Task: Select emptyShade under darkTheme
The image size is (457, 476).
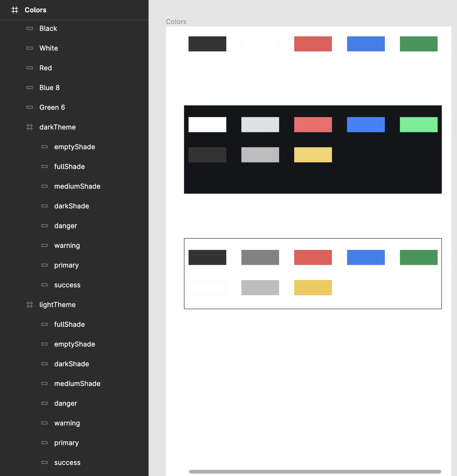Action: click(75, 146)
